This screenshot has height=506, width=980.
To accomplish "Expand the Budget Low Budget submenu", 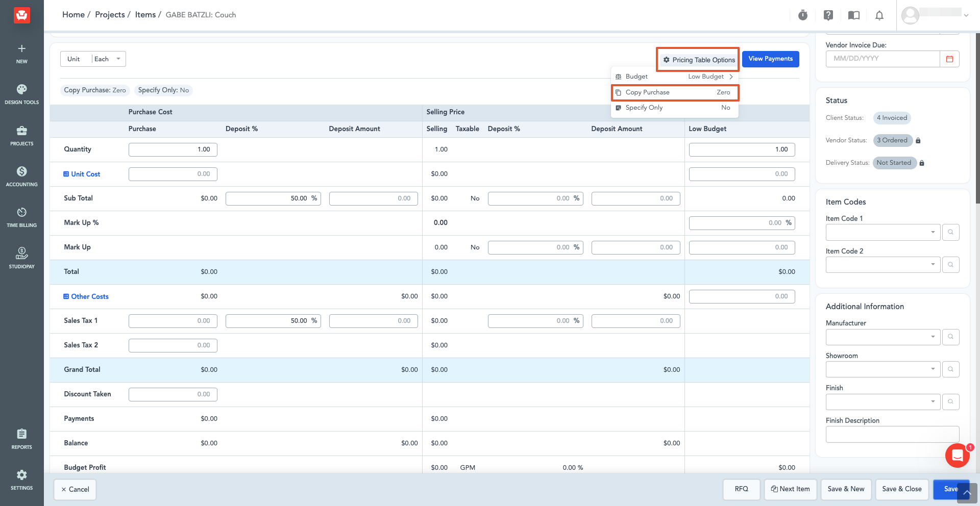I will click(x=675, y=77).
